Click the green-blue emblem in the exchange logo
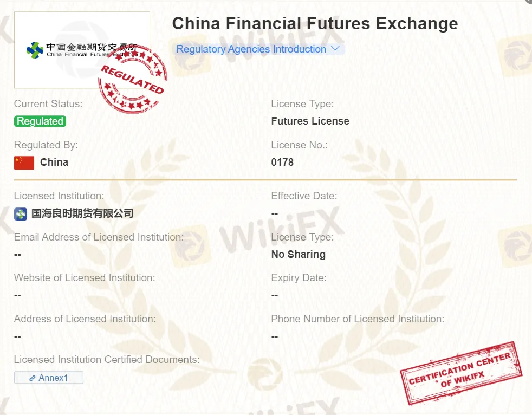Viewport: 532px width, 415px height. click(x=35, y=50)
